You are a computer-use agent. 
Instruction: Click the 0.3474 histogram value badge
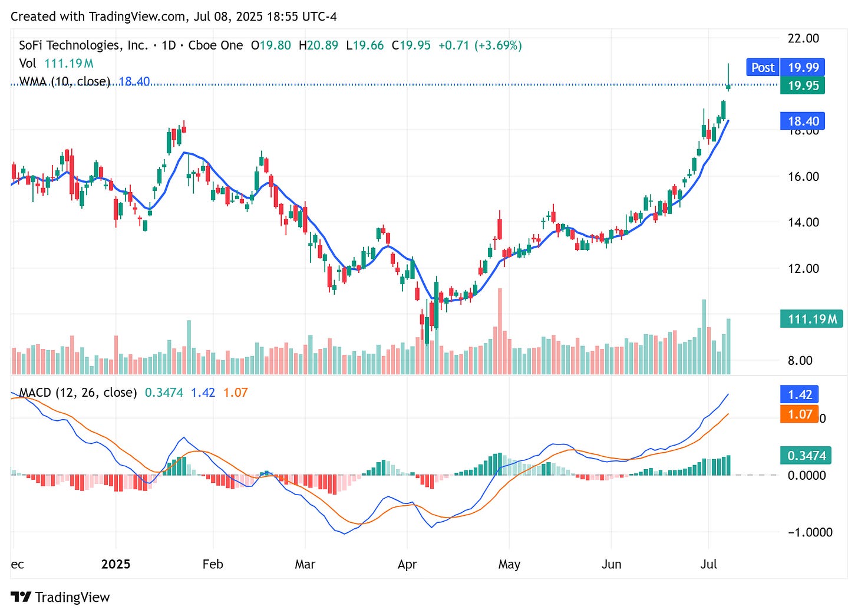(806, 454)
